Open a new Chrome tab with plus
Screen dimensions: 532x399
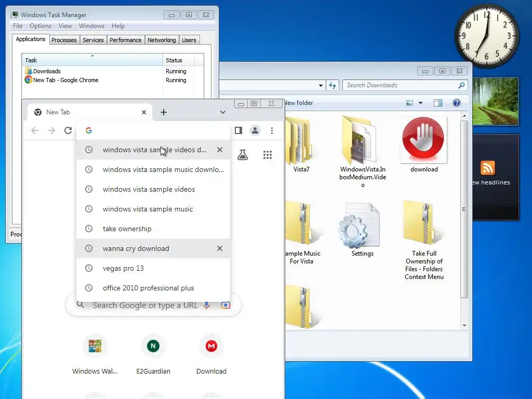coord(164,112)
